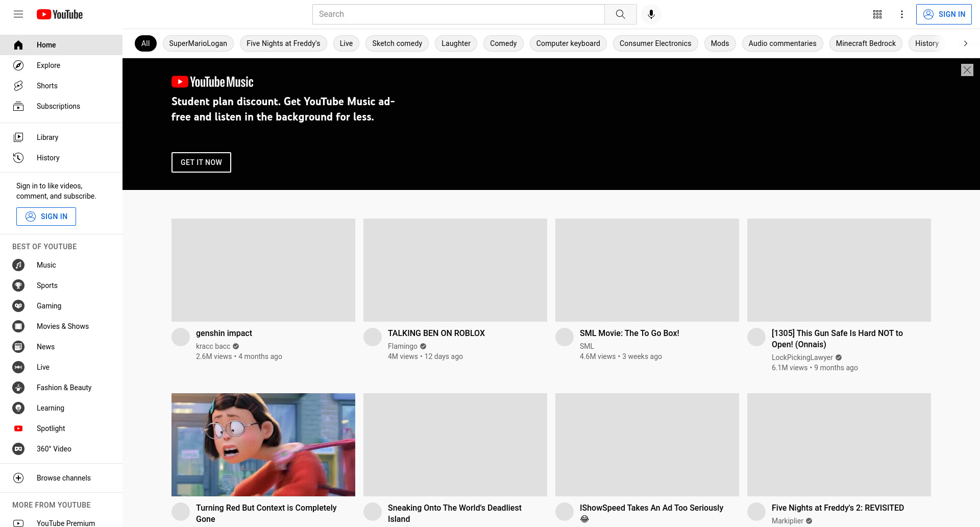Open Five Nights at Freddy's 2: REVISITED
The width and height of the screenshot is (980, 527).
click(x=838, y=508)
